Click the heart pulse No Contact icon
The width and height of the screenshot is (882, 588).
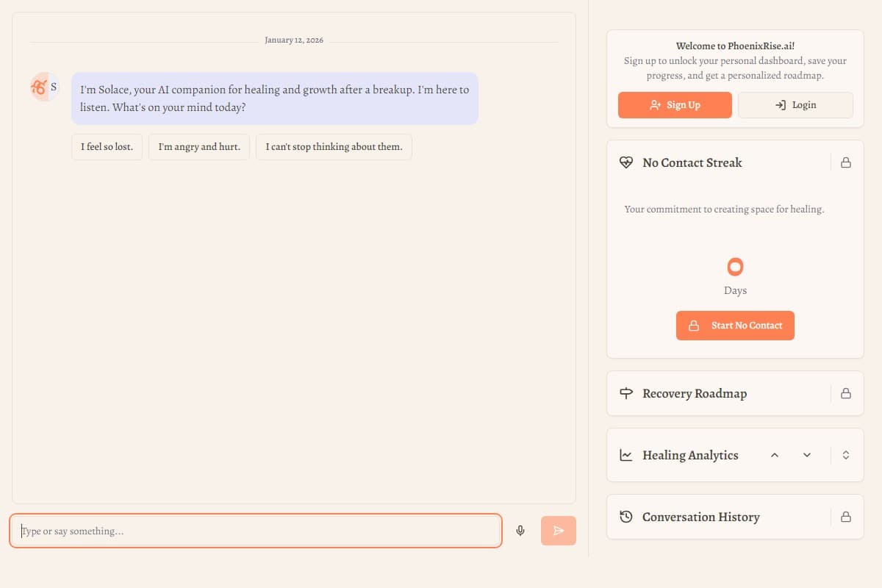point(626,162)
